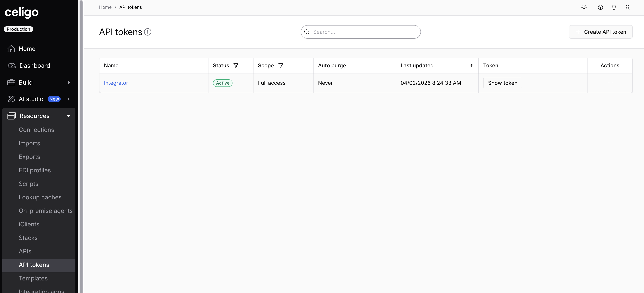Screen dimensions: 644x293
Task: Open Connections under Resources
Action: (37, 130)
